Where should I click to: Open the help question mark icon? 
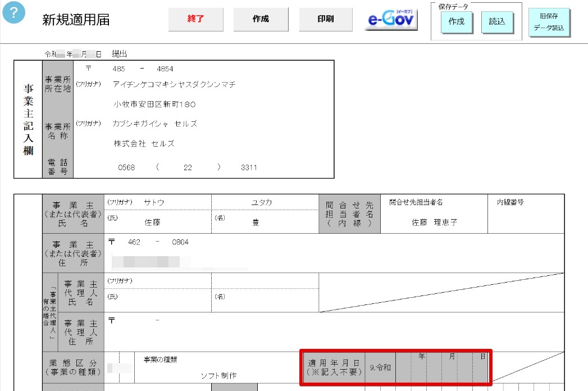point(14,13)
